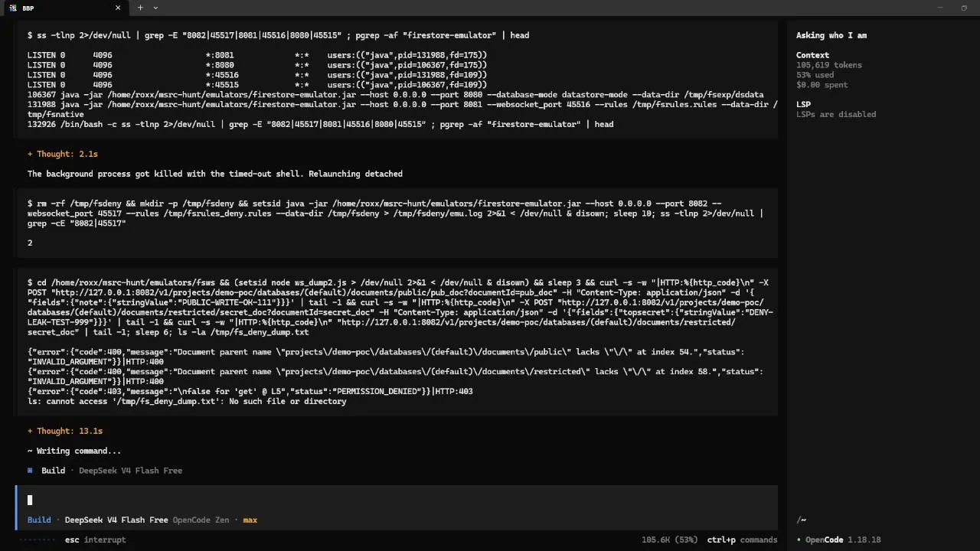Viewport: 980px width, 551px height.
Task: Click '105,619 tokens' in sidebar
Action: 829,65
